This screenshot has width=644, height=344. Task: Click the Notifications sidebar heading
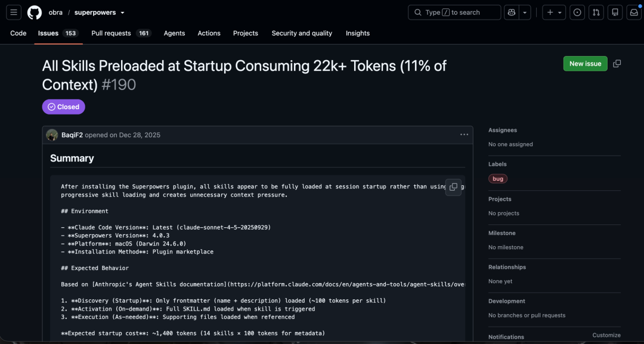coord(506,337)
